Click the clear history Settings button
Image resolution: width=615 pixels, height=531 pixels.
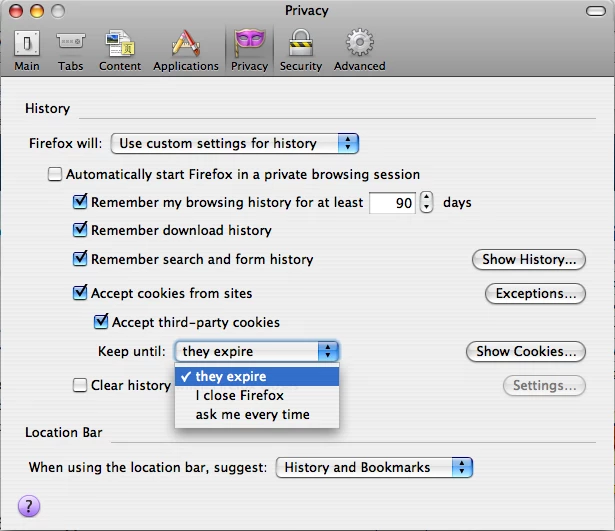pos(544,386)
